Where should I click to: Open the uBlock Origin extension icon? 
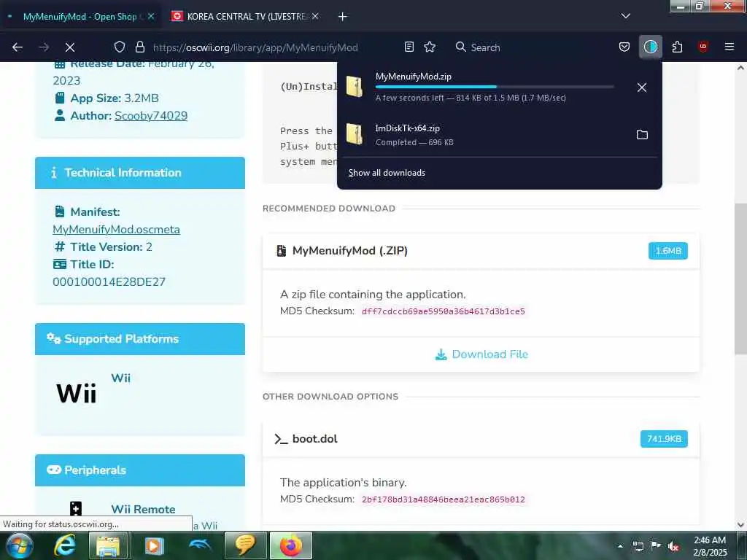703,47
